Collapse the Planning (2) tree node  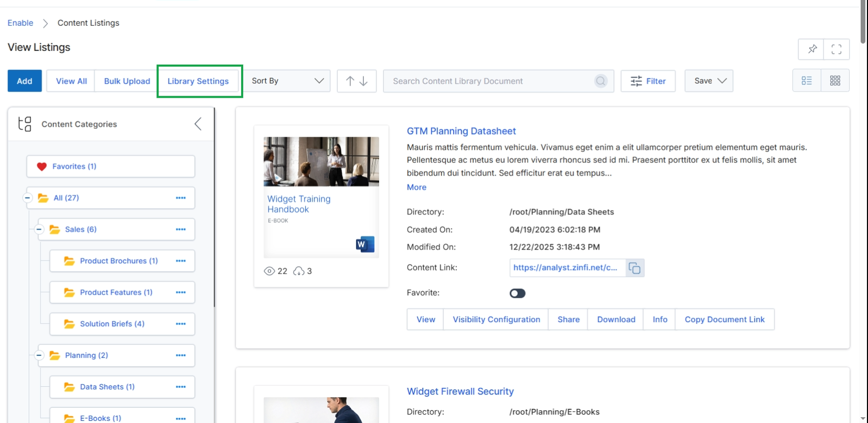(39, 356)
